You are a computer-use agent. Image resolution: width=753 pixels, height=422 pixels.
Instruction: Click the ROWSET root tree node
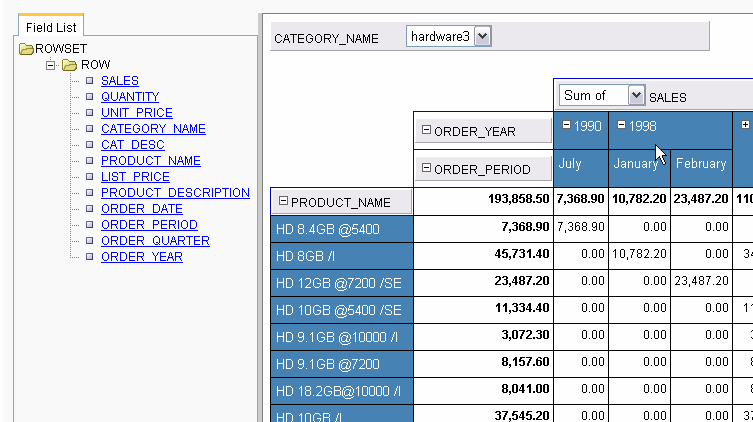[x=61, y=49]
